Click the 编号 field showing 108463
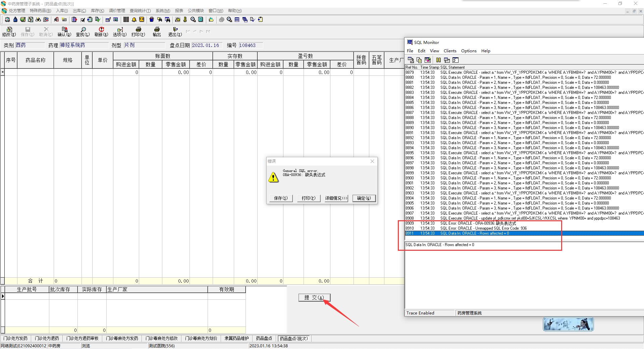The height and width of the screenshot is (349, 644). pos(251,45)
